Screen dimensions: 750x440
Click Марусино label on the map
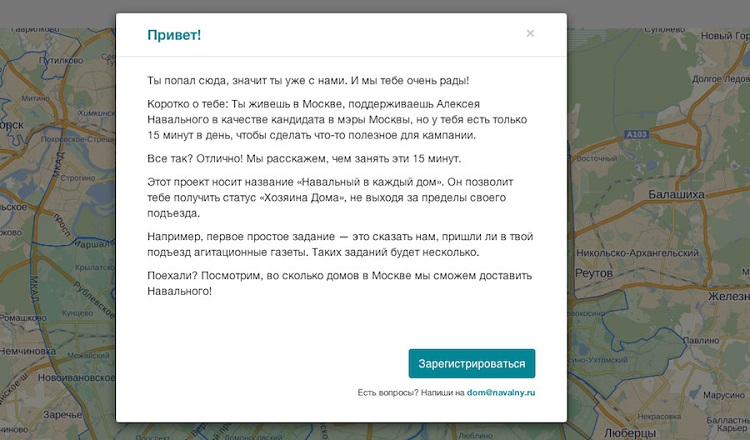724,395
